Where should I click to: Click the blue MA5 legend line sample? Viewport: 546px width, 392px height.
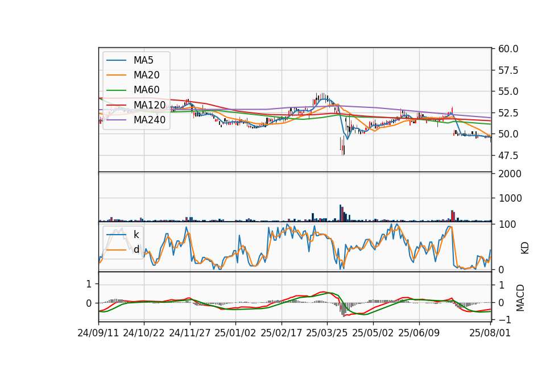116,61
